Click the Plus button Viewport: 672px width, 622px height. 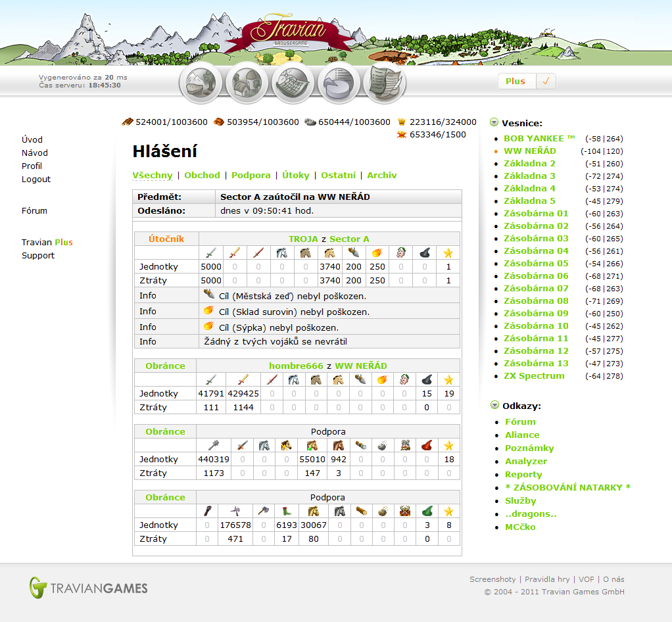point(516,82)
